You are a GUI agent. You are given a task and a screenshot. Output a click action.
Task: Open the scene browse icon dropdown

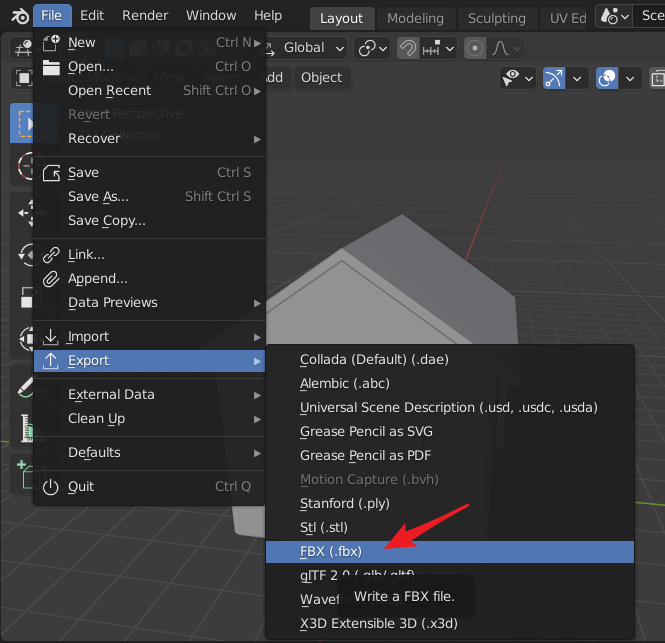614,17
